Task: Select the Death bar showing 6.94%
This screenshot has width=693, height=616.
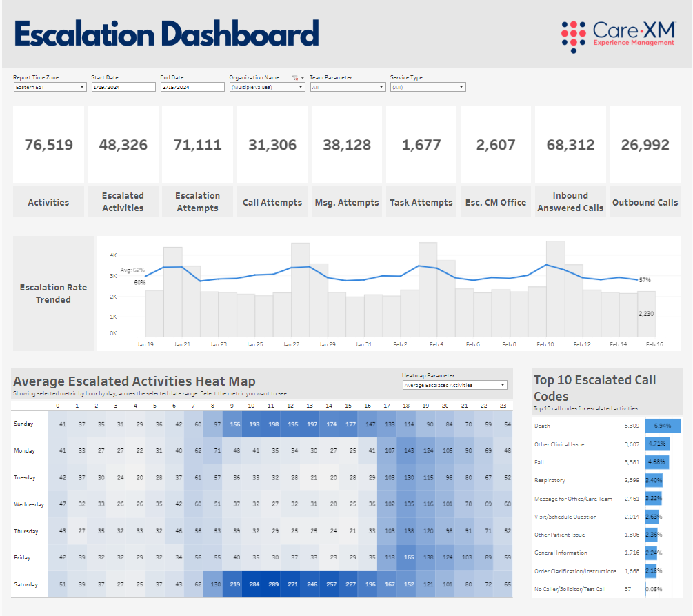Action: coord(663,426)
